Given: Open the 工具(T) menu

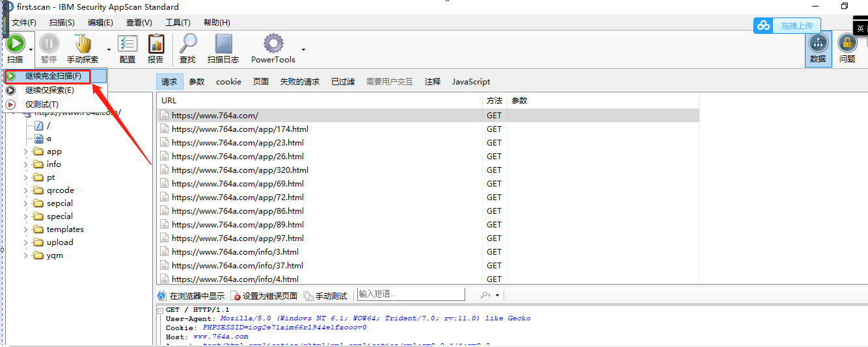Looking at the screenshot, I should tap(178, 23).
